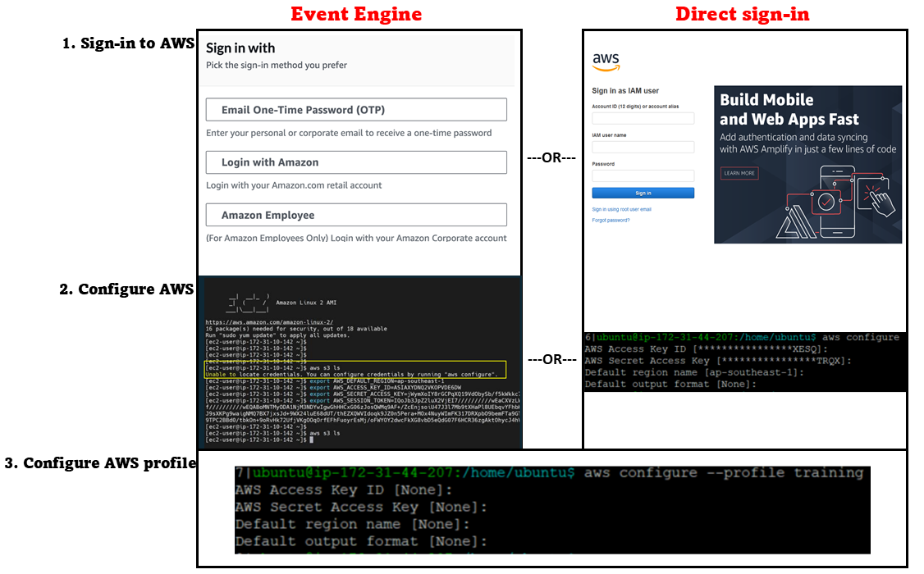Screen dimensions: 924x574
Task: Click 'AWS Access Key ID [None]' prompt line
Action: coord(344,490)
